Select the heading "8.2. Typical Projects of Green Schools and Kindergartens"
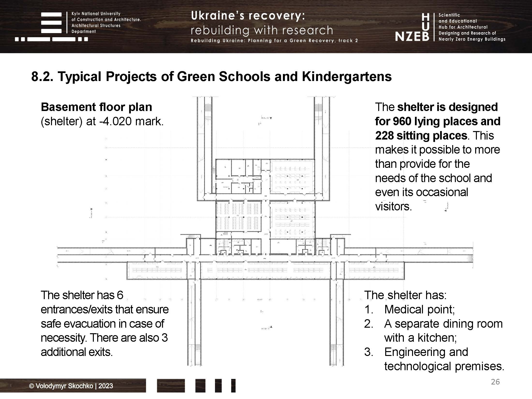 click(x=211, y=77)
